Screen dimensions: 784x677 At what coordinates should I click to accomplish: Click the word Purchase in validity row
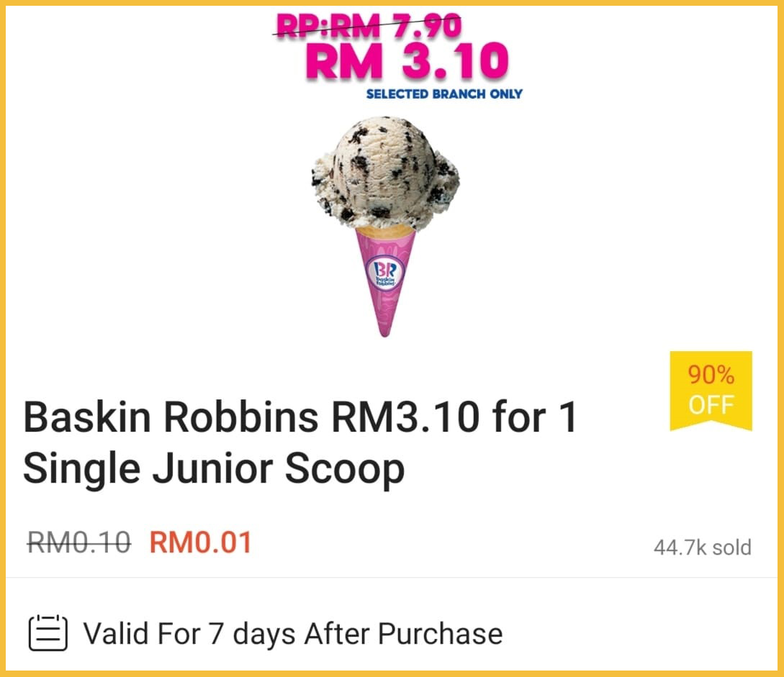click(x=440, y=634)
